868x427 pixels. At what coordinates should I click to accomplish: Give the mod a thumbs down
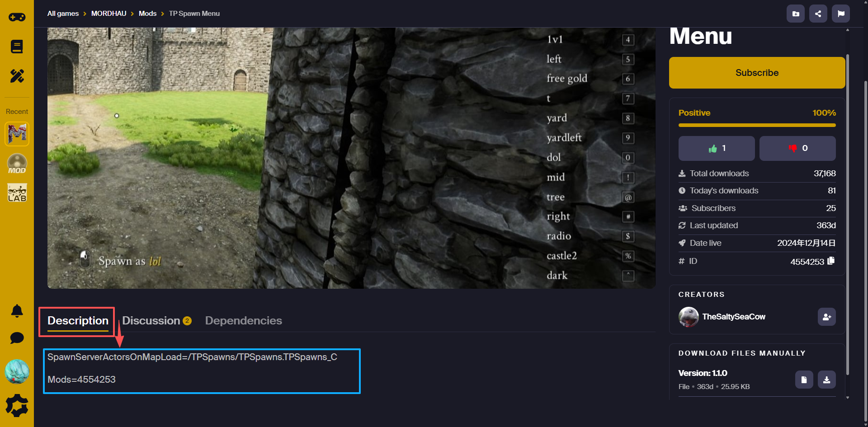click(797, 148)
